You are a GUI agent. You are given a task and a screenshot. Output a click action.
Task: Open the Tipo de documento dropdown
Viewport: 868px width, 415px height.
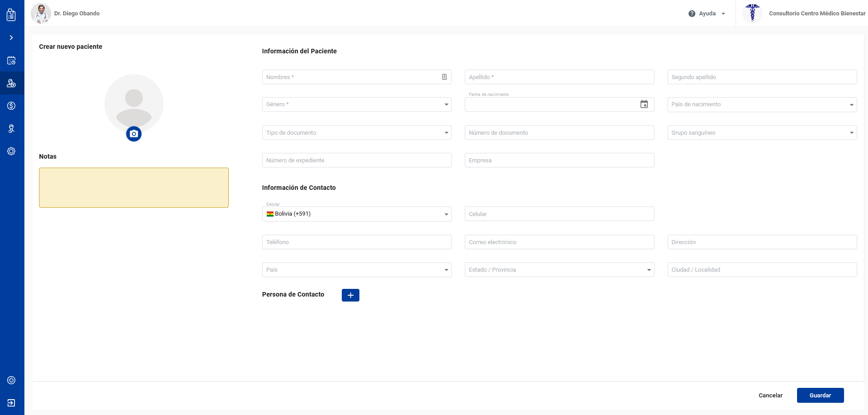pyautogui.click(x=356, y=133)
